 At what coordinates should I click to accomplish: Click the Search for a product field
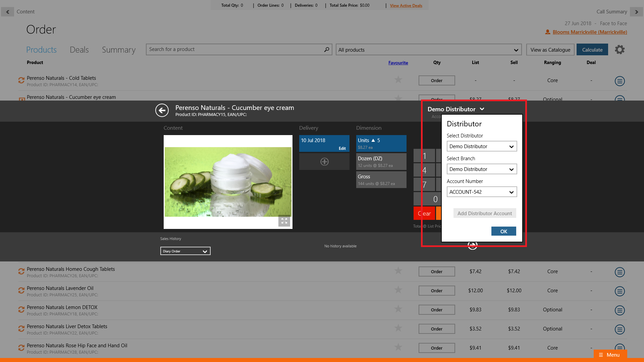pos(234,50)
